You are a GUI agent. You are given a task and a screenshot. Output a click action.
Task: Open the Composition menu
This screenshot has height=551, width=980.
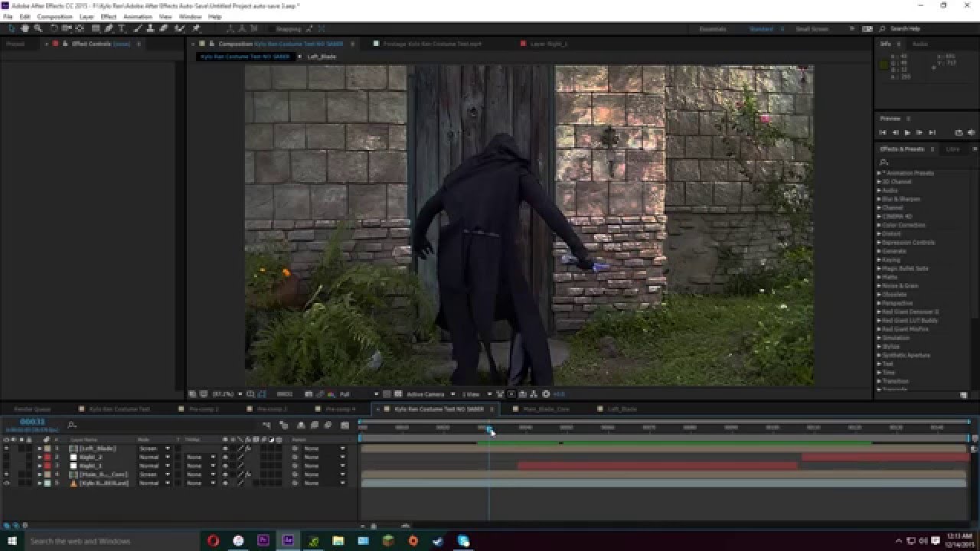54,16
